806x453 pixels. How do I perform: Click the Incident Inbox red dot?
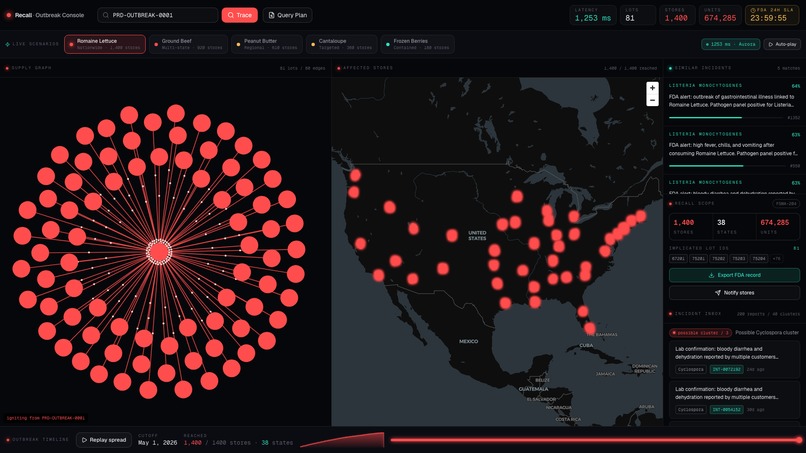pyautogui.click(x=670, y=314)
